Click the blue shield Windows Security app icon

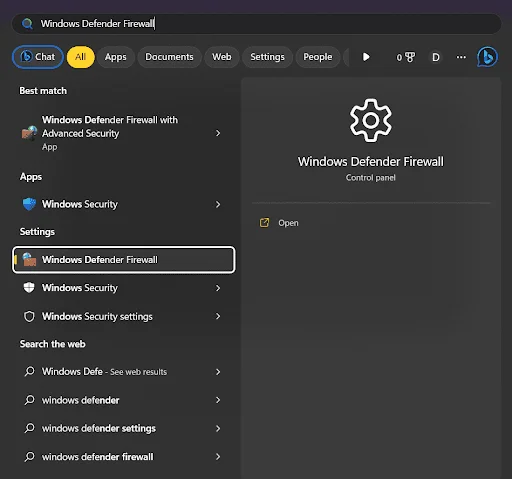pyautogui.click(x=29, y=204)
